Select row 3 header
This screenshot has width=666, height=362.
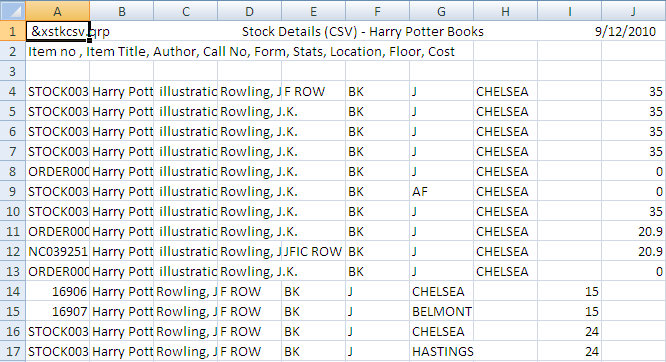13,71
